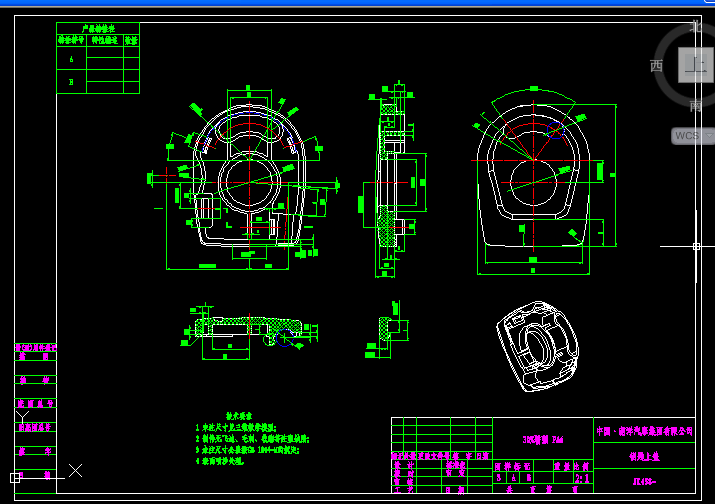Click the company name in title block
715x504 pixels.
644,431
